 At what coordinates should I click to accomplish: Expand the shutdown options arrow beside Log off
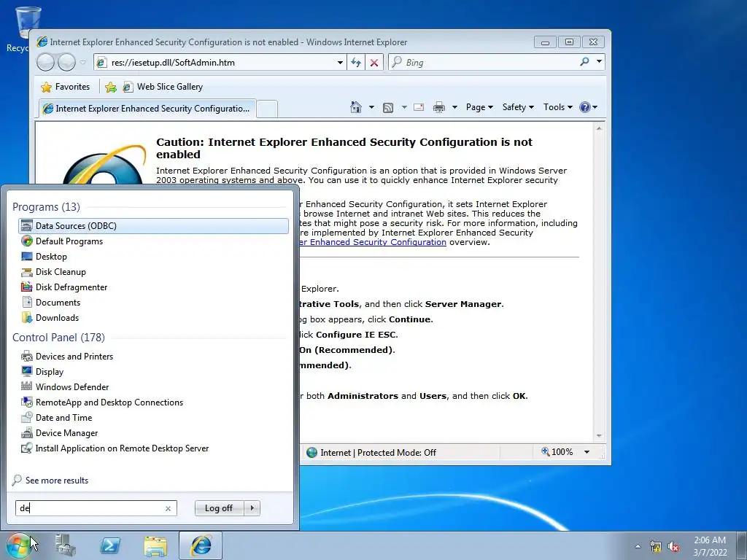click(252, 508)
